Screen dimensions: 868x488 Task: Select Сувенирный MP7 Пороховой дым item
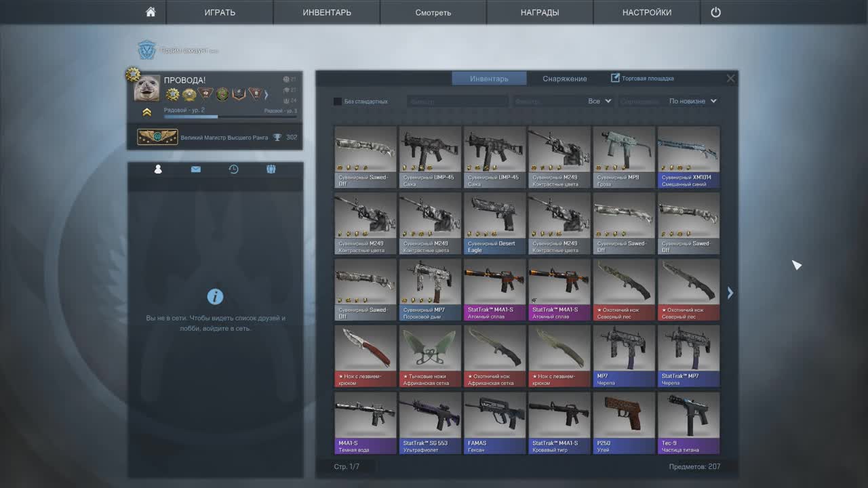(x=430, y=290)
